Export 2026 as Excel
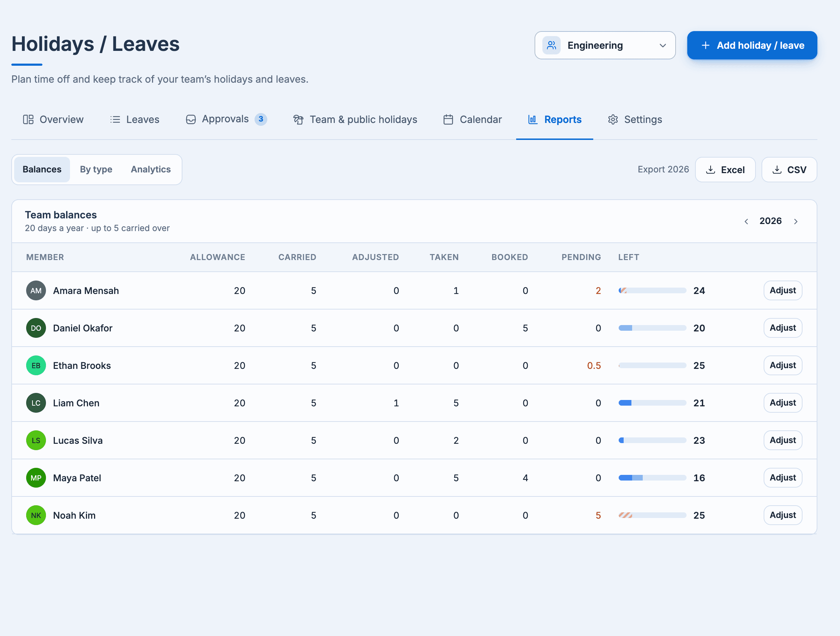This screenshot has height=636, width=840. (x=725, y=170)
